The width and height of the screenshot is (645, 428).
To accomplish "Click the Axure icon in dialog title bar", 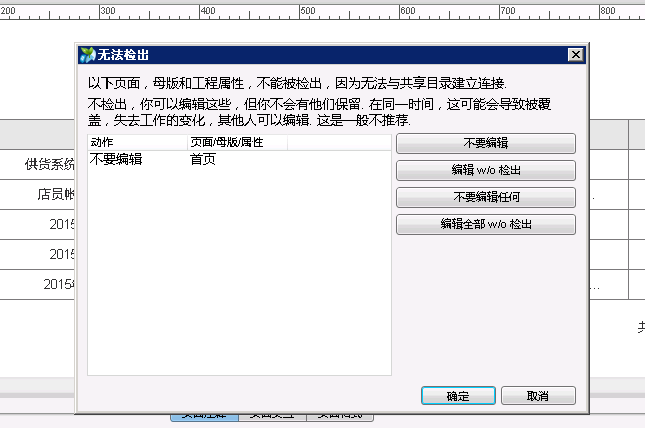I will point(87,55).
